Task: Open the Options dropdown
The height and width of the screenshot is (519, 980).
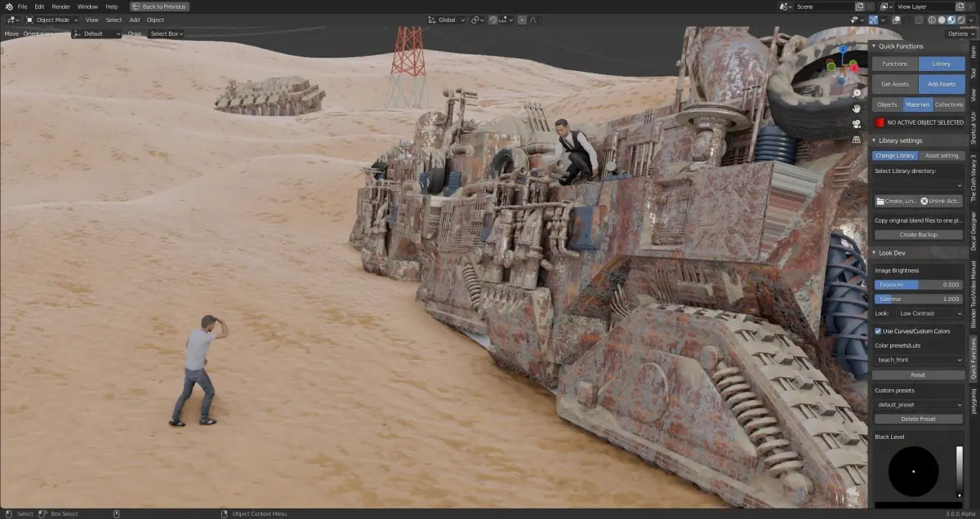Action: pyautogui.click(x=961, y=33)
